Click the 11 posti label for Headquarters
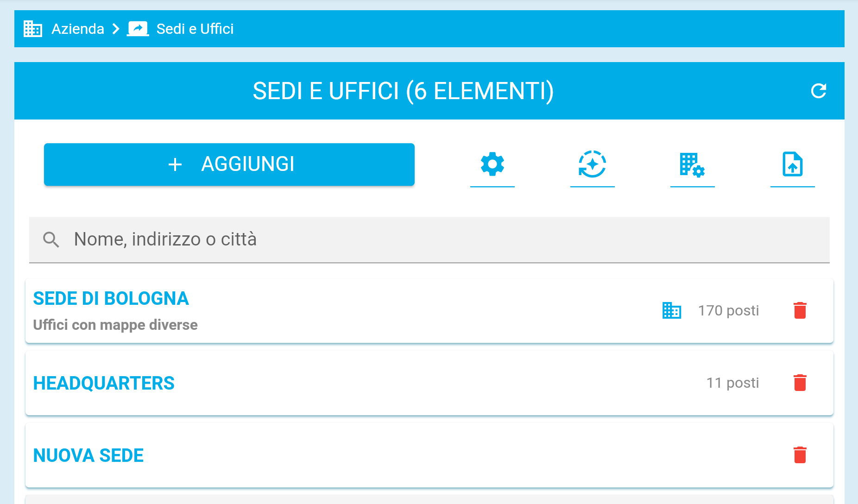 (732, 383)
